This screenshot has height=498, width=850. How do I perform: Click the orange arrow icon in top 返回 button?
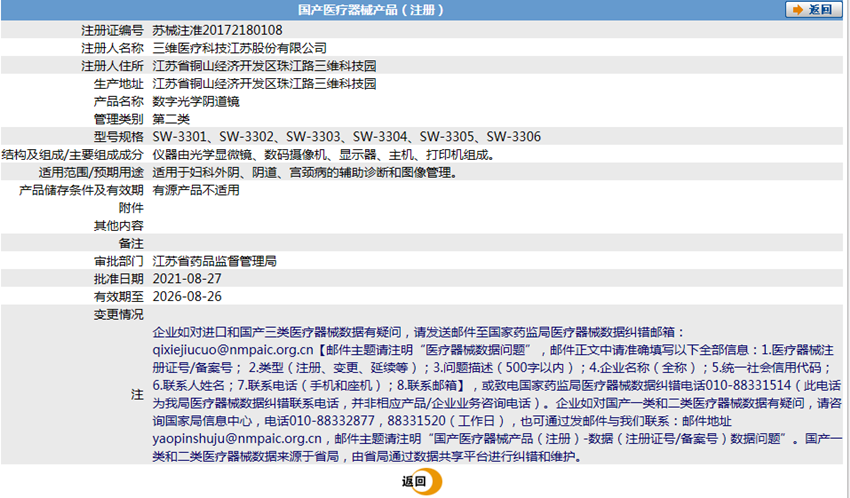797,10
